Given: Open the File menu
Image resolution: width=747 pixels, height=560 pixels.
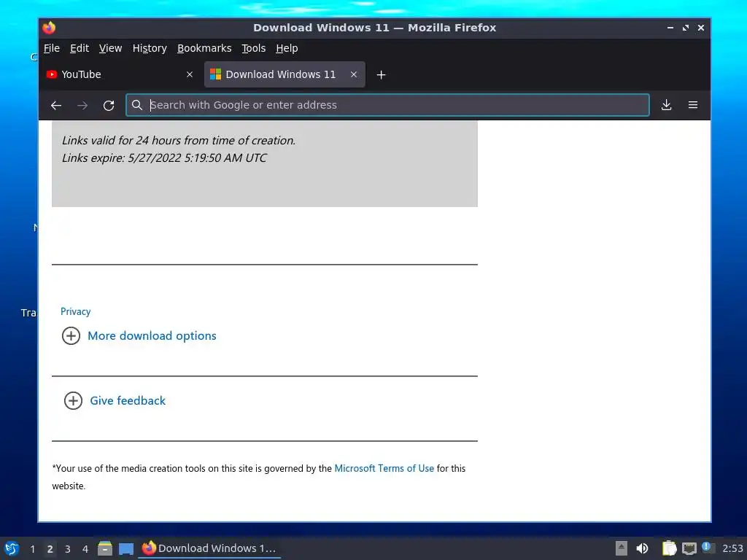Looking at the screenshot, I should (52, 48).
